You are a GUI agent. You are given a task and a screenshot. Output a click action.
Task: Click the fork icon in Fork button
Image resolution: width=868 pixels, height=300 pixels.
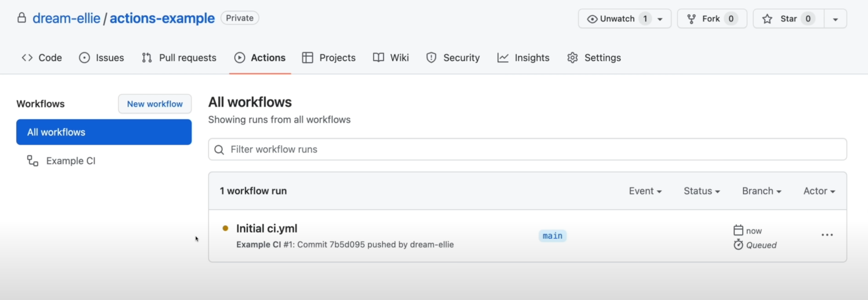(x=692, y=19)
